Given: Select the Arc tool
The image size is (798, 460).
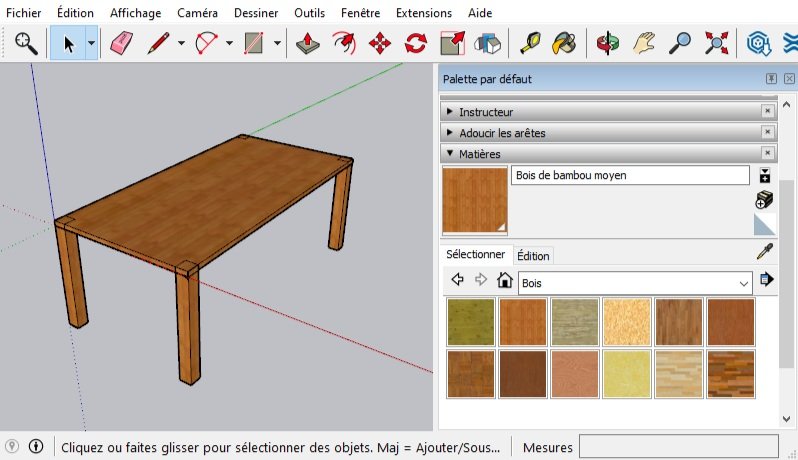Looking at the screenshot, I should 207,43.
